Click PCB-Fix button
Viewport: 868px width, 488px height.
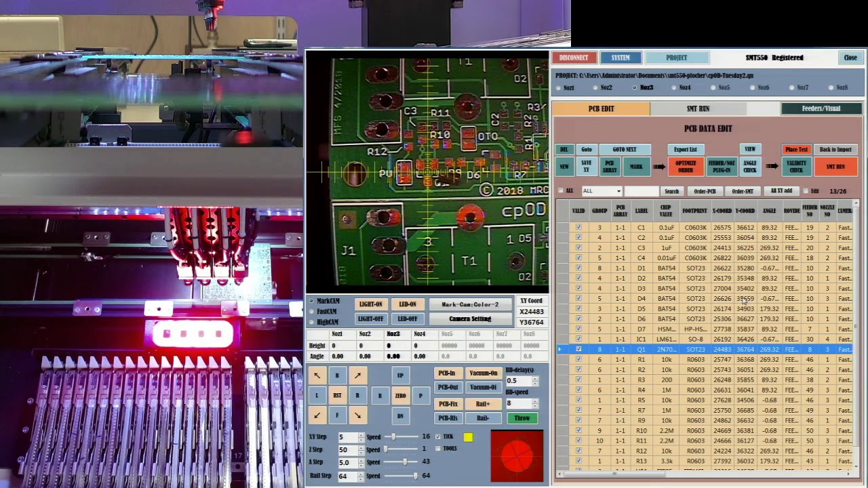[448, 403]
